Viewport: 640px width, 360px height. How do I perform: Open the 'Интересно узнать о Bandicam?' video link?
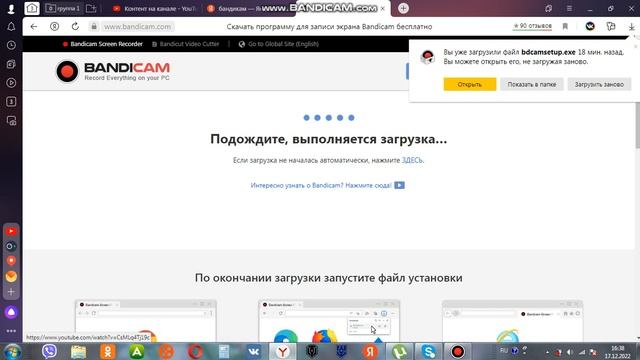[x=328, y=185]
